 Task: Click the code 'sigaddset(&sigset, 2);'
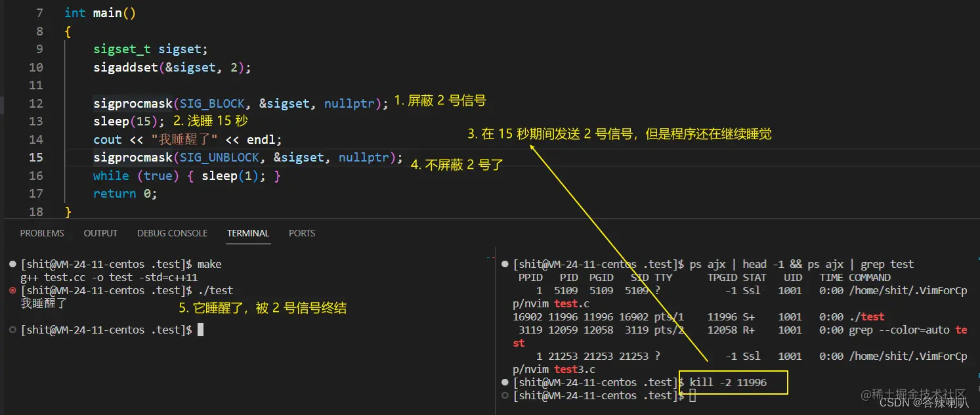[172, 67]
